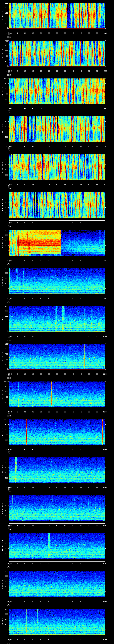Screen dimensions: 114x644
Task: Select the spectrogram panel starting at 23:01:00
Action: click(57, 16)
